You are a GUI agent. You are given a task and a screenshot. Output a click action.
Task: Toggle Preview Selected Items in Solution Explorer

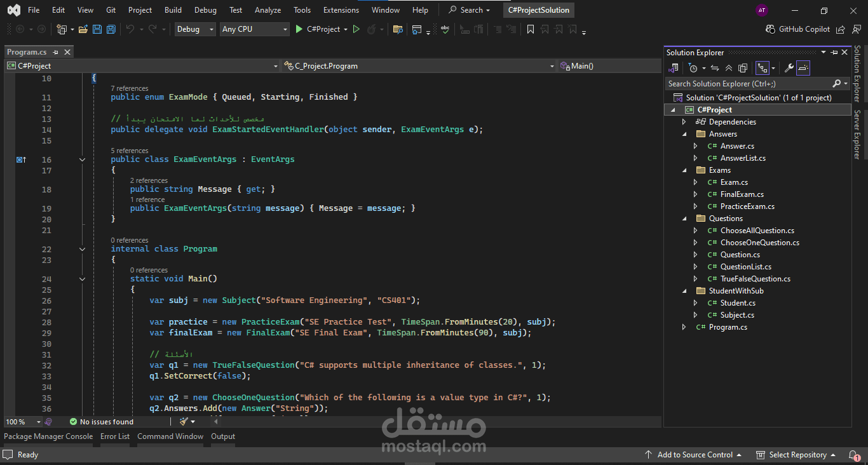click(x=803, y=68)
